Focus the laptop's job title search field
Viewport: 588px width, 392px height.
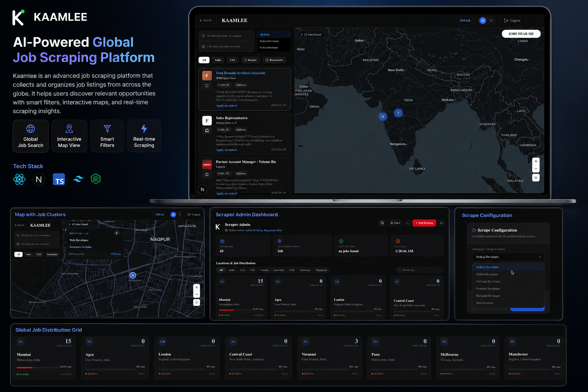(226, 36)
